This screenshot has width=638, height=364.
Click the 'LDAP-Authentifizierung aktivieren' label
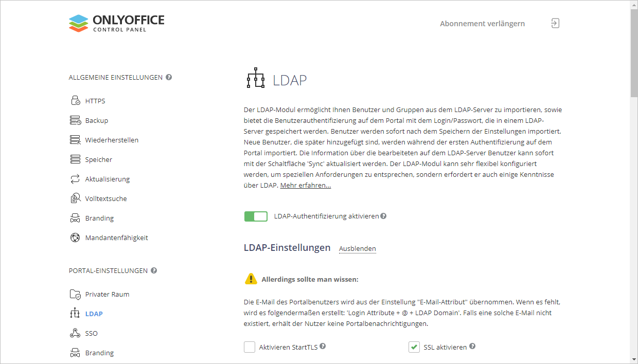click(327, 216)
